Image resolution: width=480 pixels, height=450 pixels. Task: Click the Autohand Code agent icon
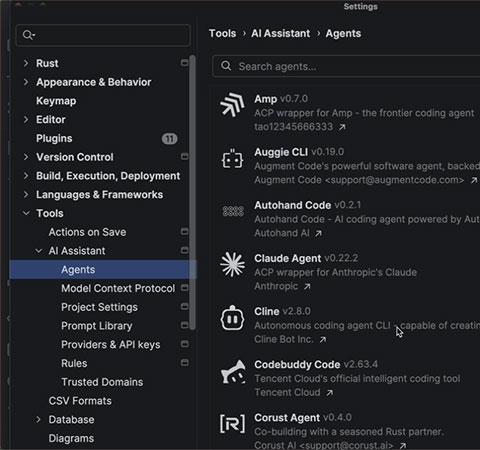tap(233, 211)
